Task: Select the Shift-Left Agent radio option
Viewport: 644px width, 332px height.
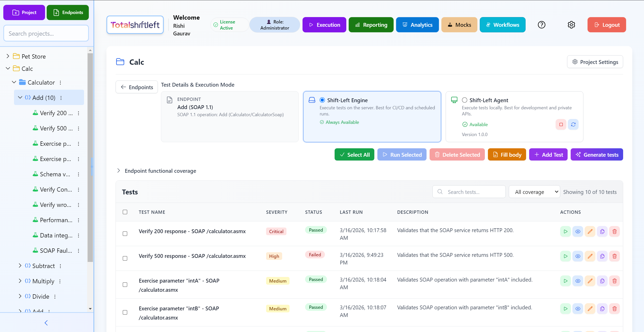Action: 464,100
